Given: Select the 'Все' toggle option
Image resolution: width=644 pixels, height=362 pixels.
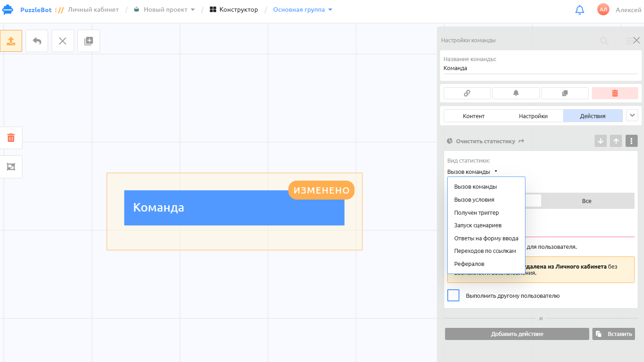Looking at the screenshot, I should 587,201.
